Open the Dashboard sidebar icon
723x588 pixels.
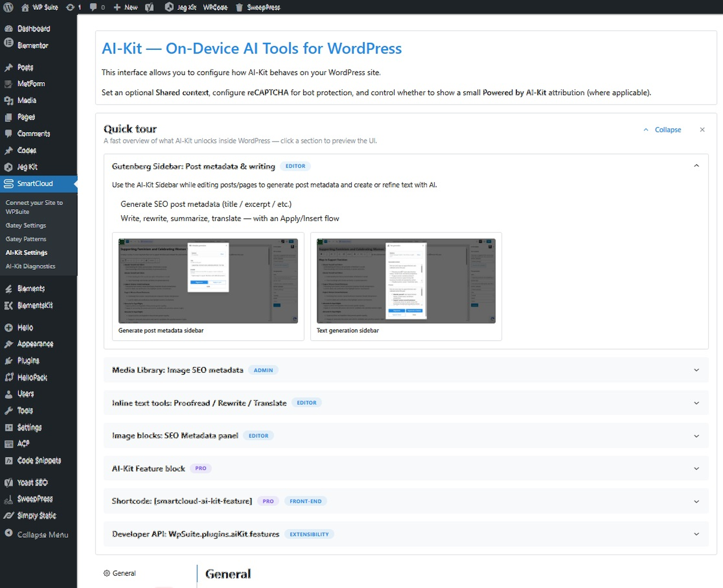point(8,28)
